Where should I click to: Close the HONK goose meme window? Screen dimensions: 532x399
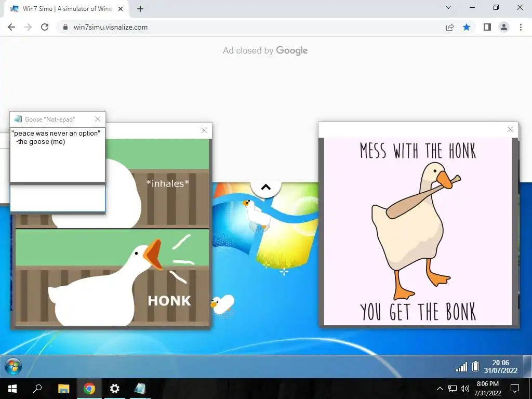204,130
